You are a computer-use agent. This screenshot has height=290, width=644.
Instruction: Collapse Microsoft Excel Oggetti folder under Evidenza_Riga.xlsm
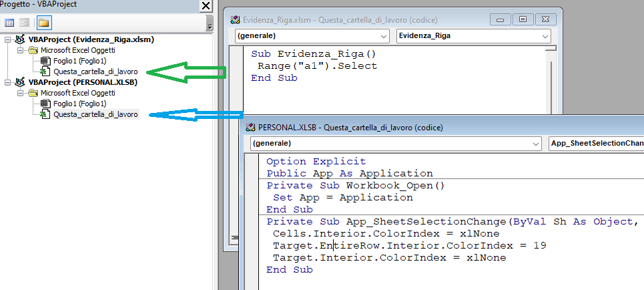click(x=20, y=51)
